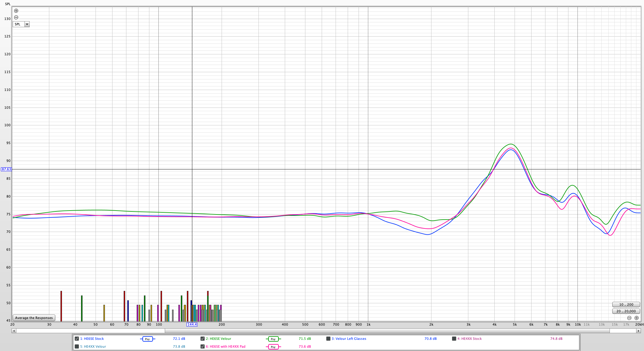The height and width of the screenshot is (351, 644).
Task: Click pink Psy badge for HE6SE with HE4XX Pad
Action: pos(273,347)
